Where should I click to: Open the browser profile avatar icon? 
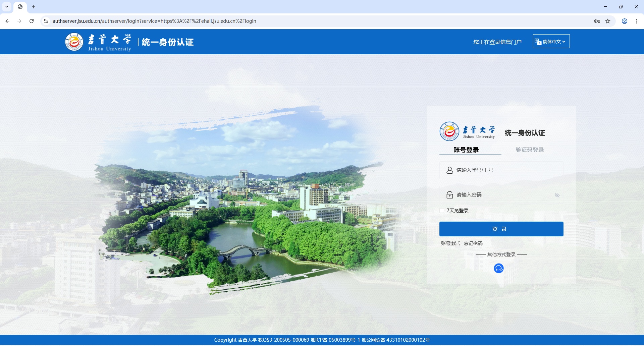point(624,21)
